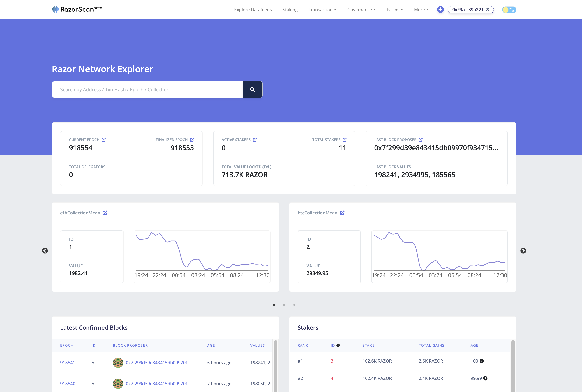Open epoch 918541 from Latest Confirmed Blocks
This screenshot has width=582, height=392.
point(68,363)
